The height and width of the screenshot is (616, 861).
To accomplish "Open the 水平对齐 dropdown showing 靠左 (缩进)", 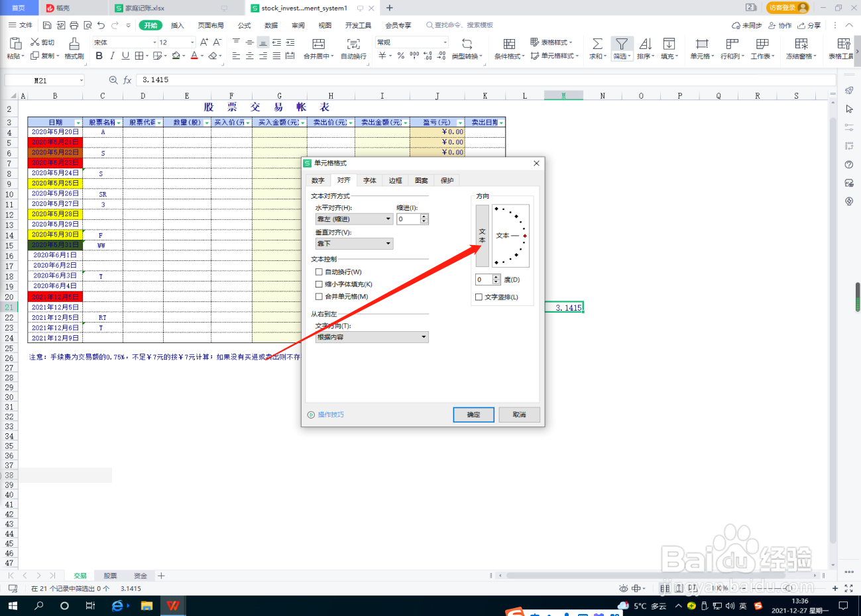I will (x=355, y=219).
